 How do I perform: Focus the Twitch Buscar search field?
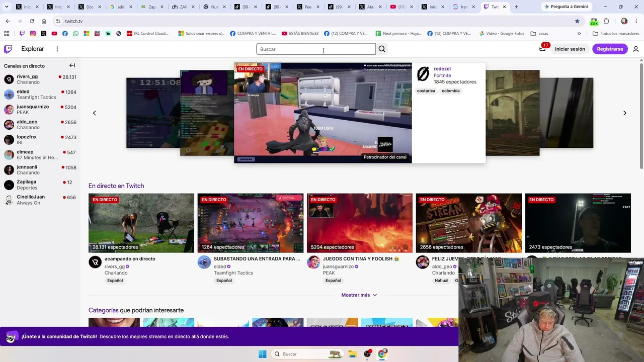tap(316, 49)
